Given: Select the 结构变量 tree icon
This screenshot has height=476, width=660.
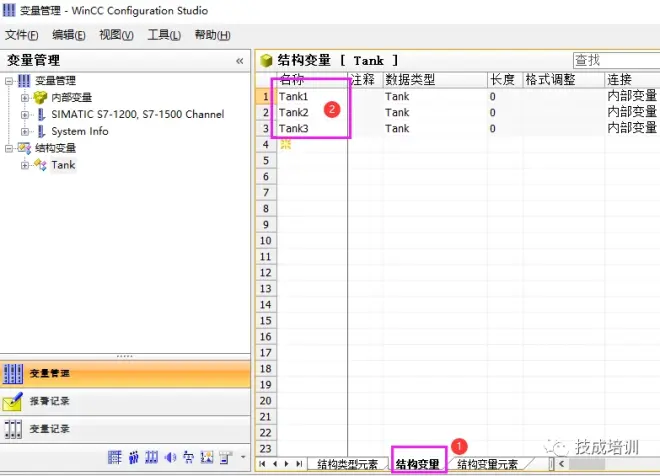Looking at the screenshot, I should click(x=24, y=148).
